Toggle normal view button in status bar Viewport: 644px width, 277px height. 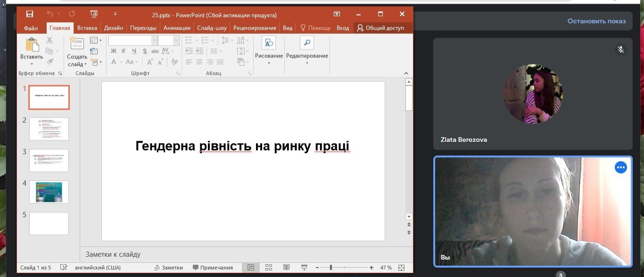[251, 268]
